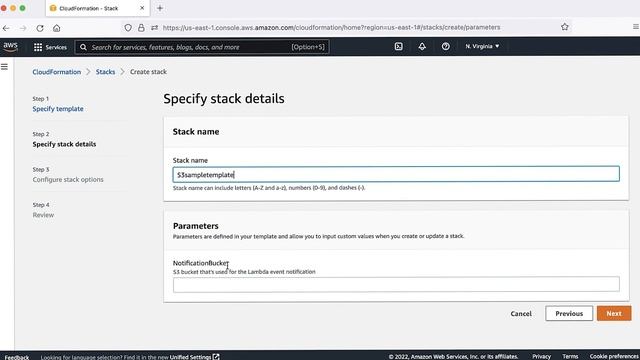Go to Stacks breadcrumb link
The width and height of the screenshot is (640, 360).
click(105, 72)
